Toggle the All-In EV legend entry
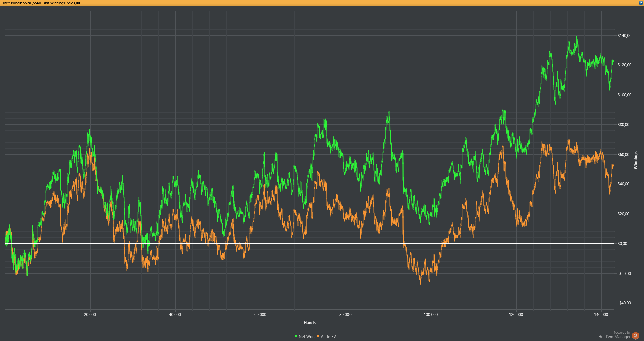 (x=326, y=337)
